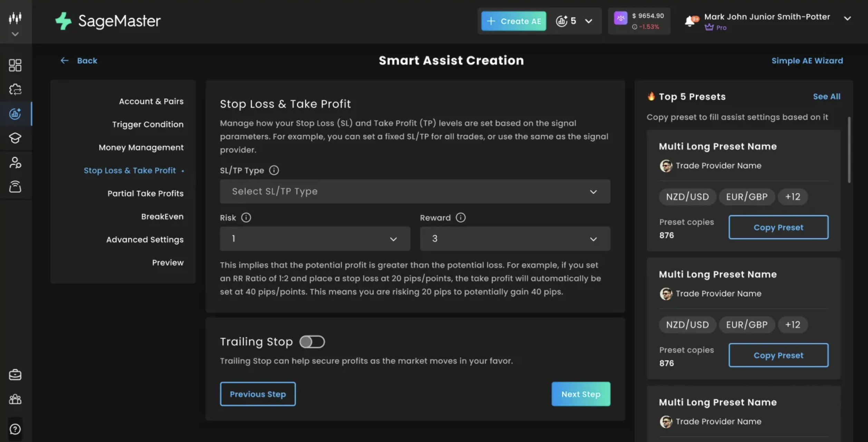Click the graduation cap academy icon

coord(15,138)
